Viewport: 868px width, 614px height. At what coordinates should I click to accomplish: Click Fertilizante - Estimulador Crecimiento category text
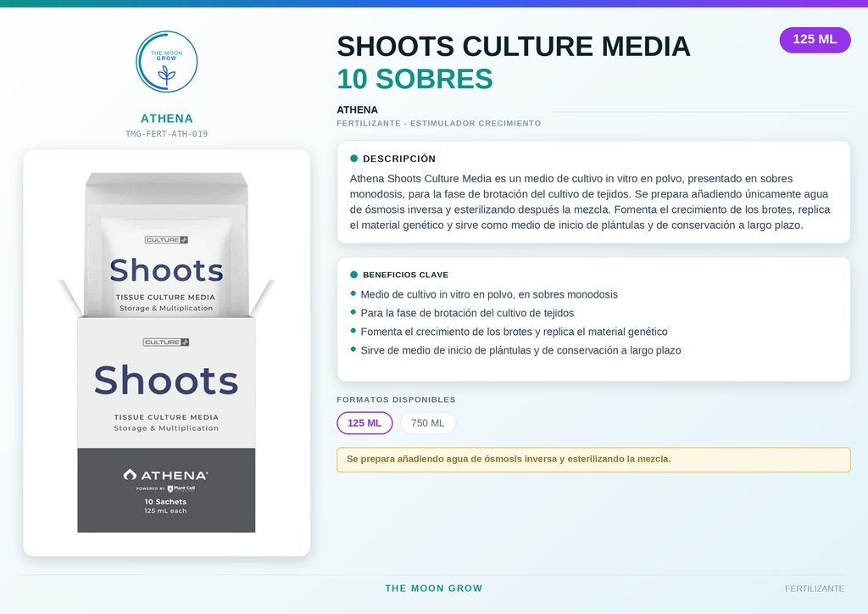[x=439, y=124]
